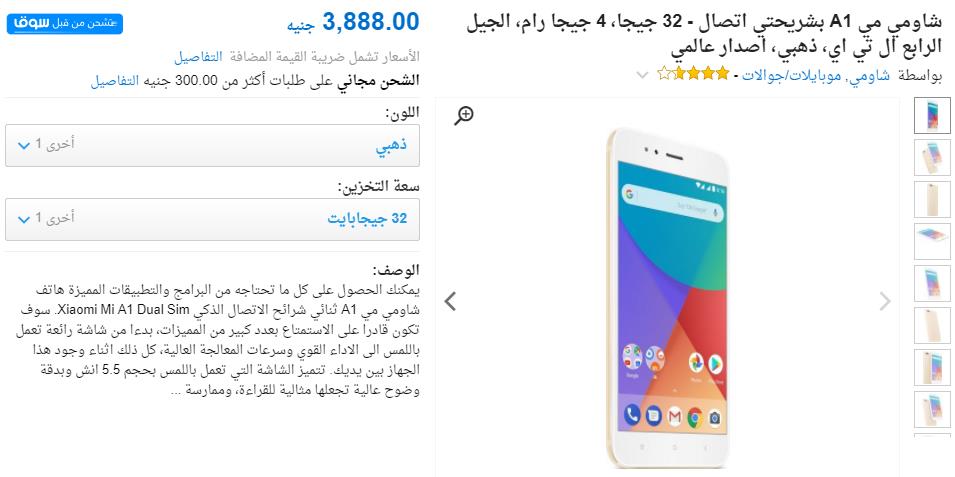Open the شاومي brand link
Viewport: 955px width, 477px height.
tap(874, 76)
